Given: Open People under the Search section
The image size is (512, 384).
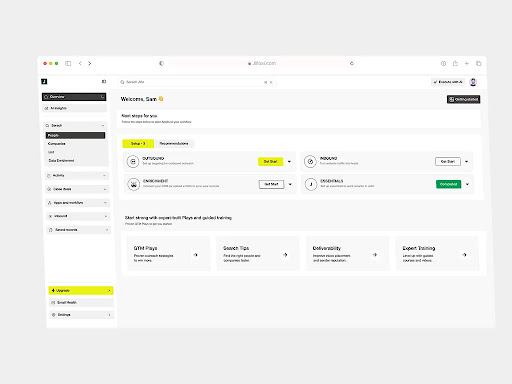Looking at the screenshot, I should point(75,135).
